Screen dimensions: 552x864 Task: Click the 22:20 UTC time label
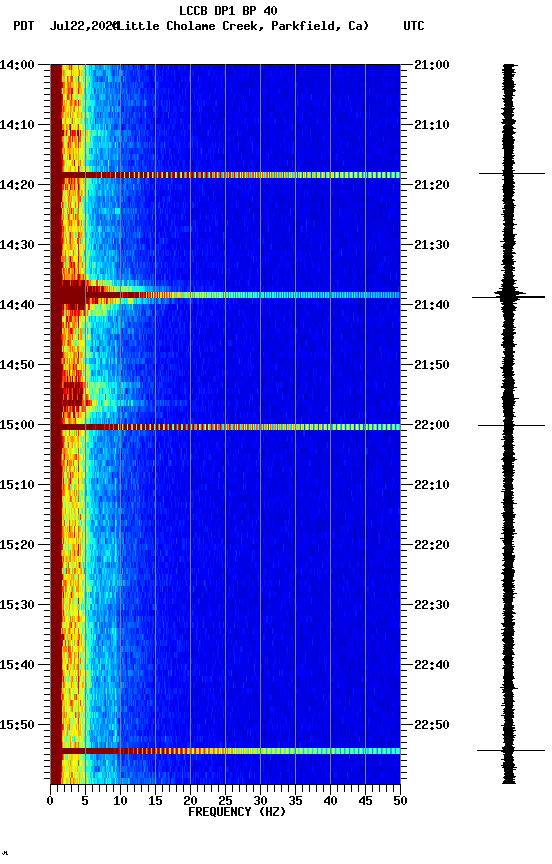pyautogui.click(x=432, y=546)
